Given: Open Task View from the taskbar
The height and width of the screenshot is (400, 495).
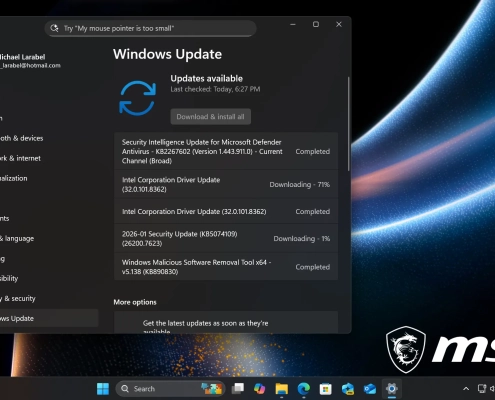Looking at the screenshot, I should click(238, 389).
